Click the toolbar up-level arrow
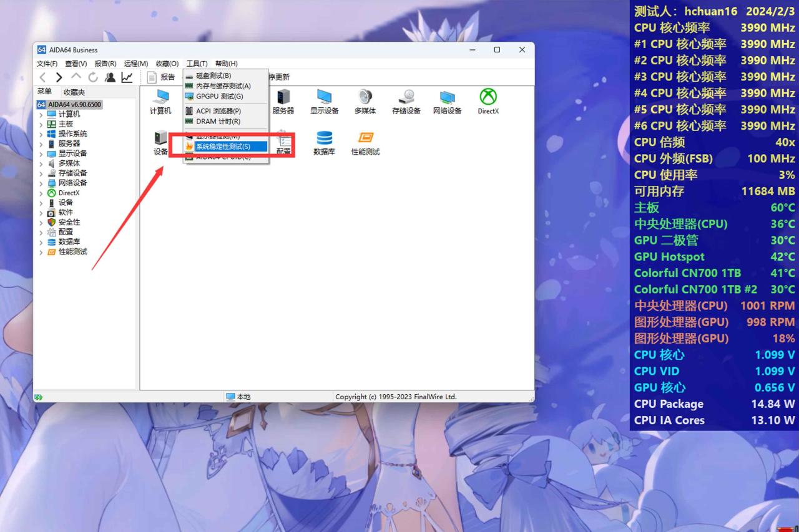Viewport: 799px width, 532px height. pos(76,77)
